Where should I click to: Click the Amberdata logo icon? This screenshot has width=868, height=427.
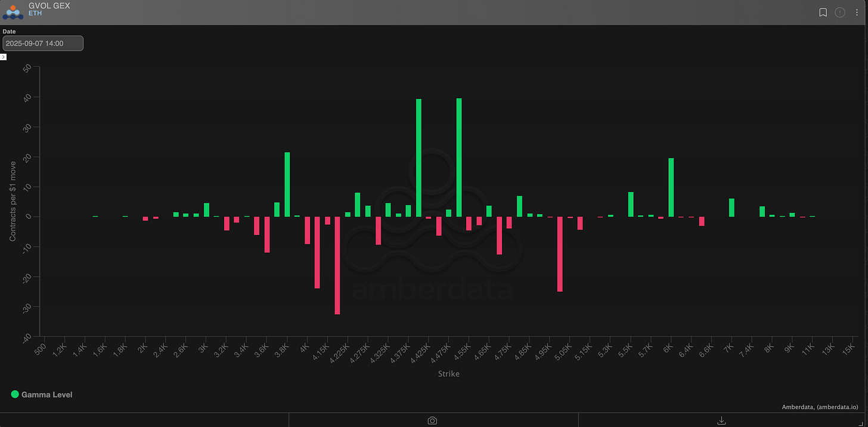point(13,12)
